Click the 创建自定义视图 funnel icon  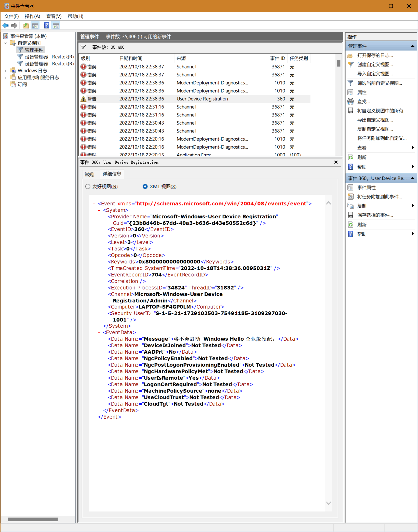click(x=350, y=65)
